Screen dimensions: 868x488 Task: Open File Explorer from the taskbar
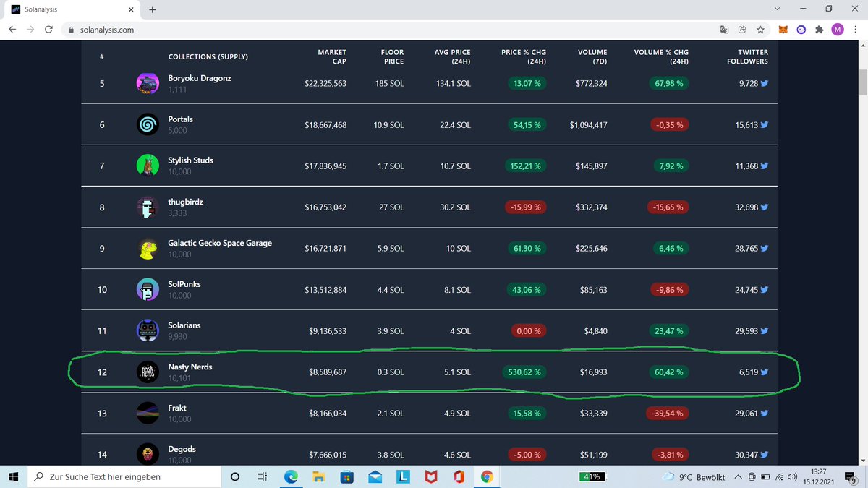tap(319, 477)
